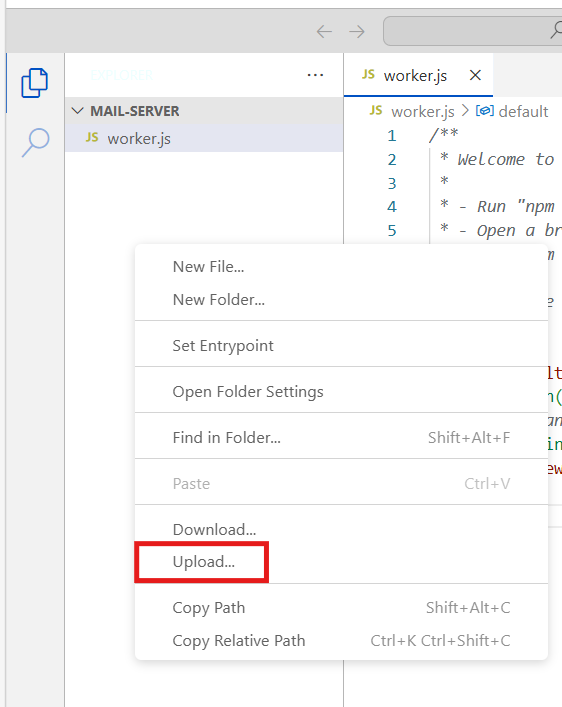This screenshot has height=707, width=562.
Task: Open Explorer more actions ellipsis
Action: click(x=315, y=75)
